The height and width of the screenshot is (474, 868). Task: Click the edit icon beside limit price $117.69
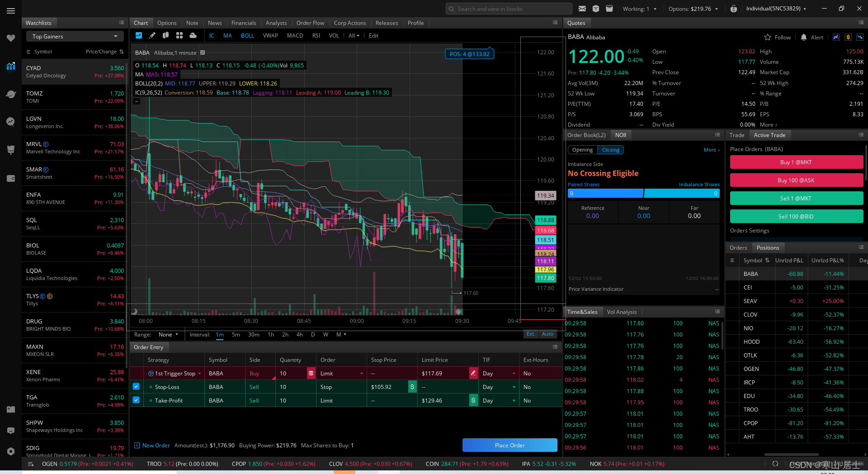473,373
